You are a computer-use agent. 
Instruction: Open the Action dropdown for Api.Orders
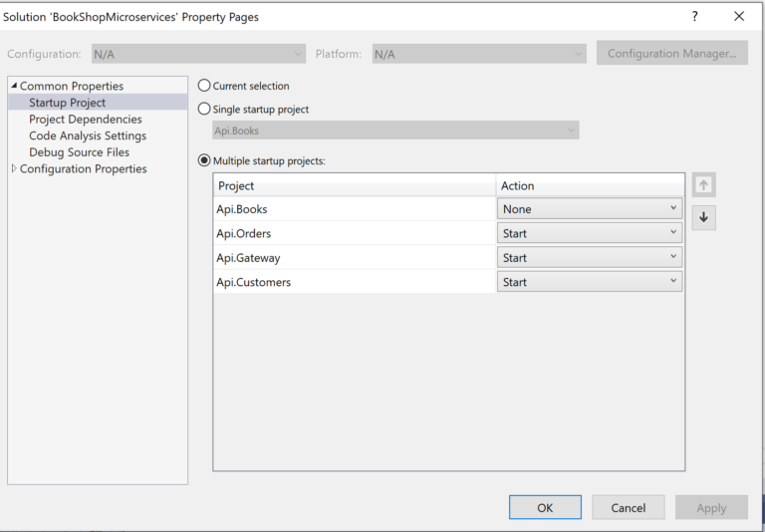[590, 233]
